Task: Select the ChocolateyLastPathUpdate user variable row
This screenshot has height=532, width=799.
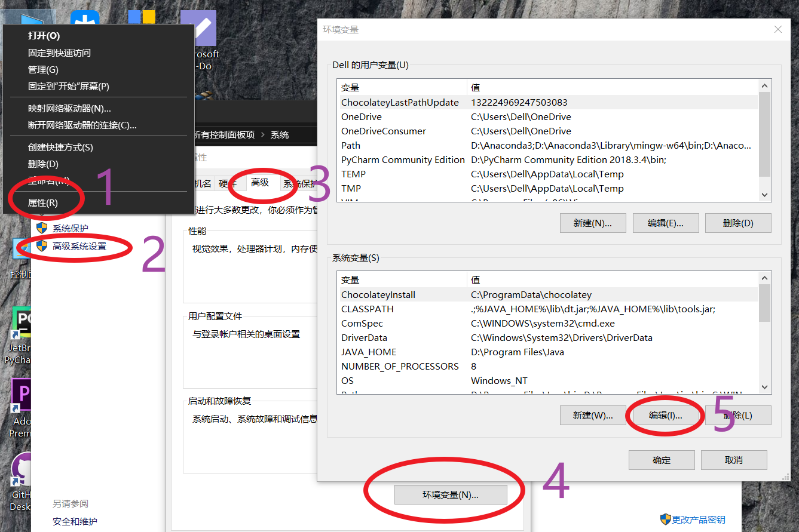Action: tap(549, 102)
